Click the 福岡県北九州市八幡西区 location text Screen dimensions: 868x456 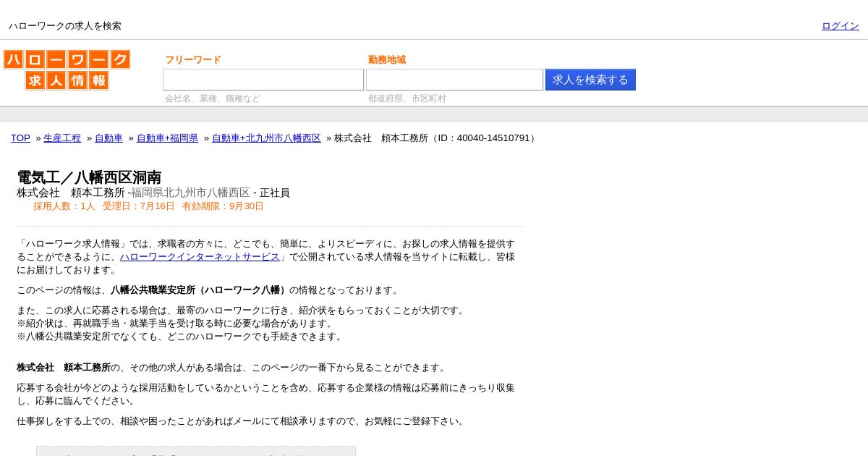point(190,193)
